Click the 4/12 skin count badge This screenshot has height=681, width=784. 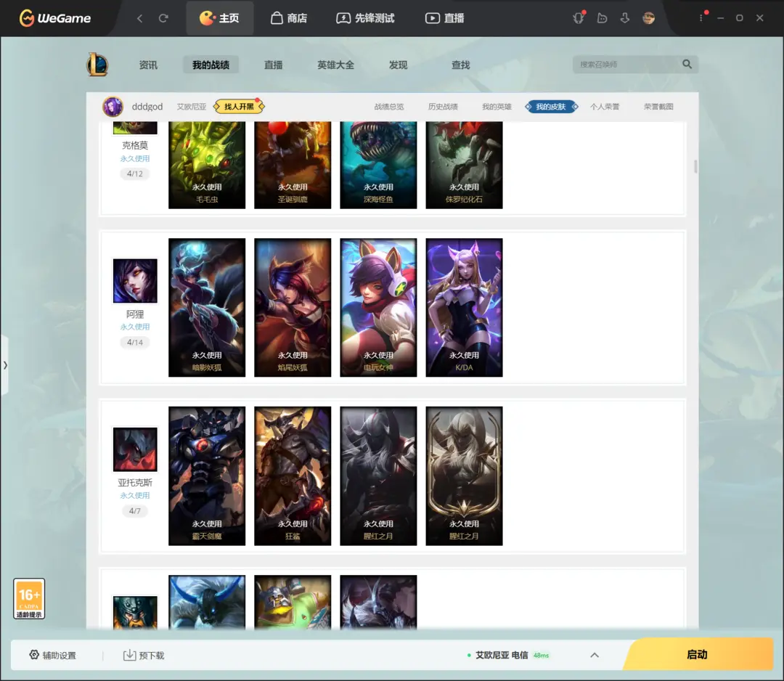(135, 174)
